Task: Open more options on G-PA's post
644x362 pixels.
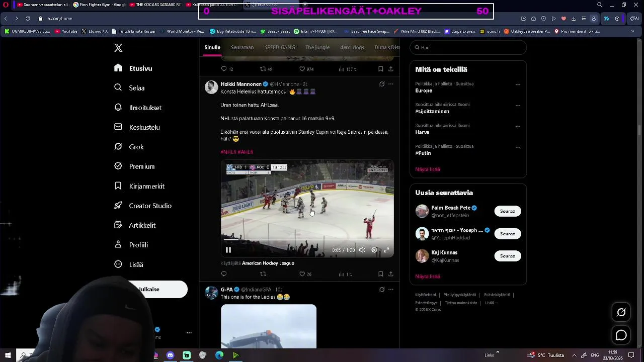Action: point(391,289)
